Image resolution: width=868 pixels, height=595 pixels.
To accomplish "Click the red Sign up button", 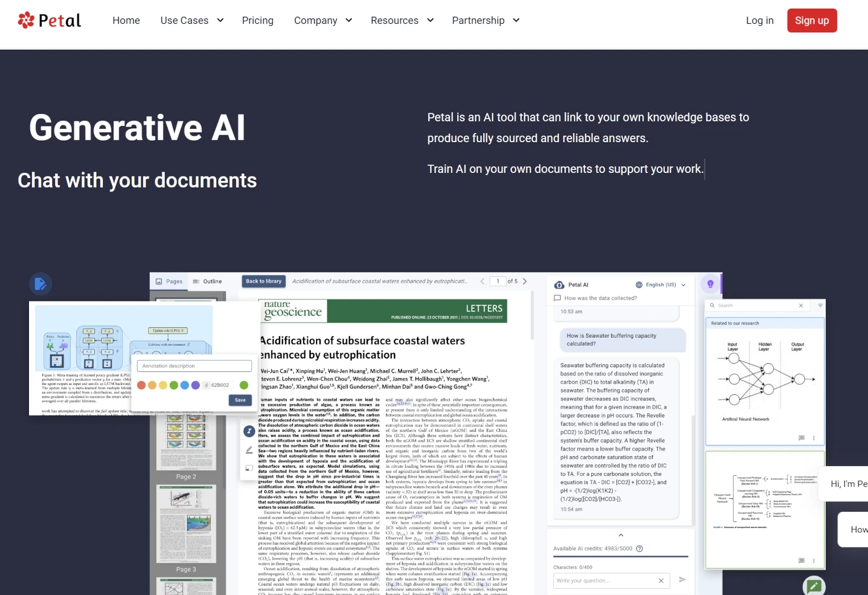I will [811, 20].
